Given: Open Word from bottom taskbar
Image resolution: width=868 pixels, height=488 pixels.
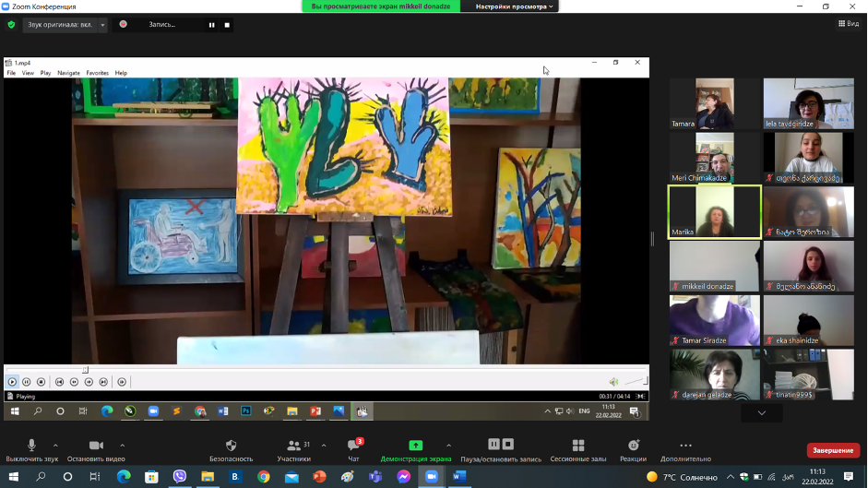Looking at the screenshot, I should coord(459,477).
